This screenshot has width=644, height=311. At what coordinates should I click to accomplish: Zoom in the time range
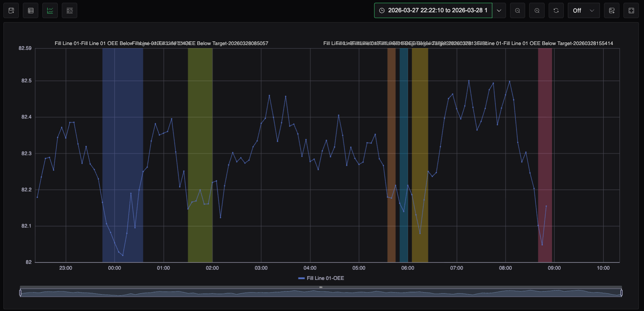[537, 11]
